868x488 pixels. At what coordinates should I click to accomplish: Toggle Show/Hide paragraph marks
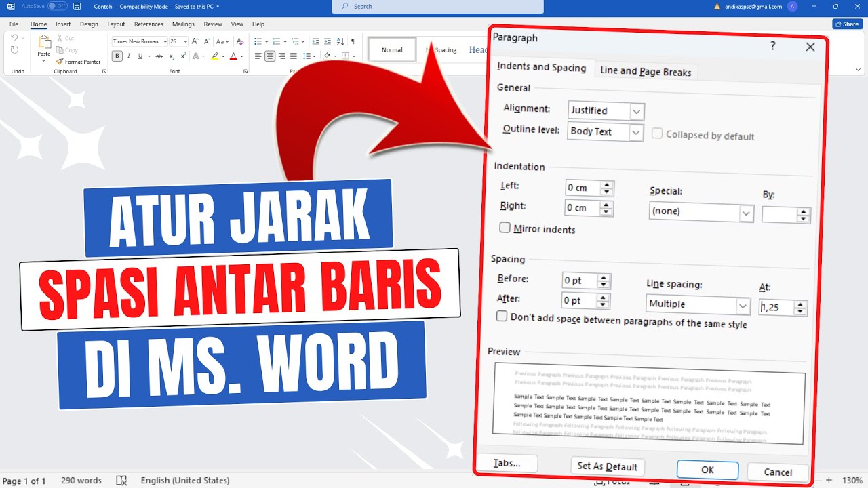pyautogui.click(x=353, y=41)
